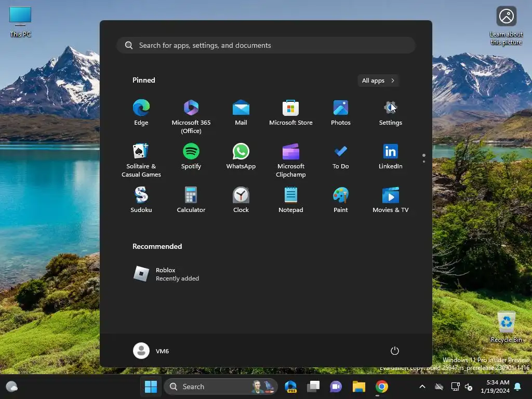Image resolution: width=532 pixels, height=399 pixels.
Task: Open the chat app on taskbar
Action: pos(336,387)
